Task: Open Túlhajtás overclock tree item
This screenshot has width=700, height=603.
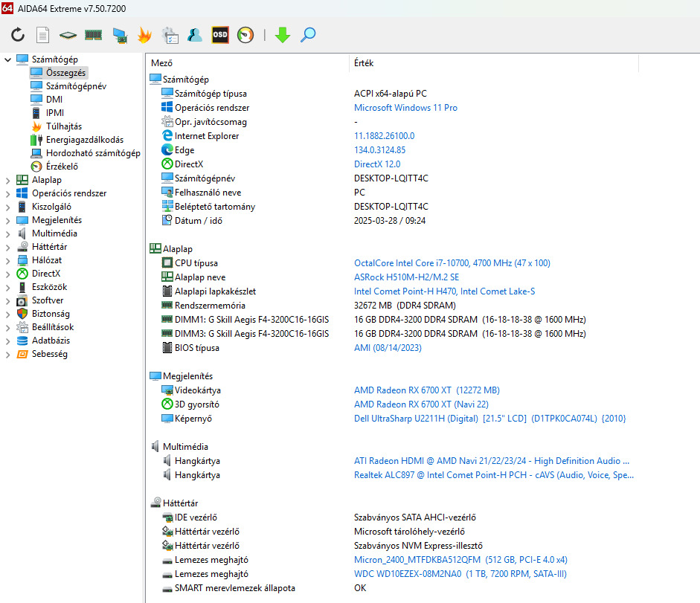Action: click(64, 126)
